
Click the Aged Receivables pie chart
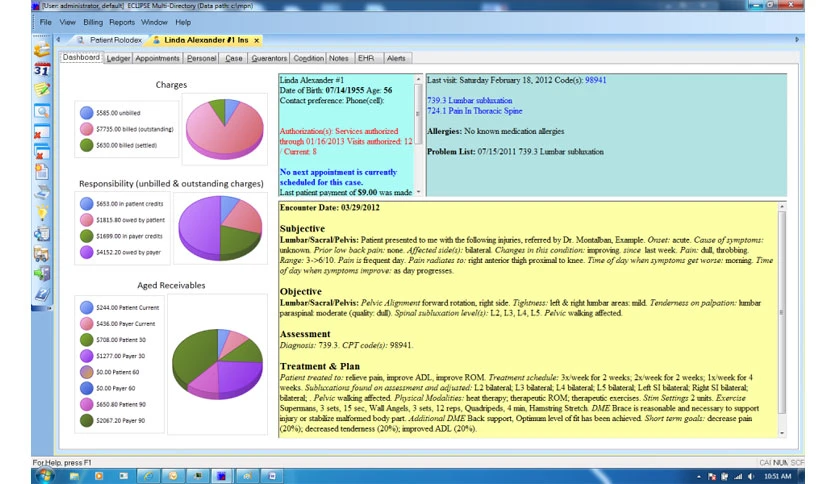[217, 364]
